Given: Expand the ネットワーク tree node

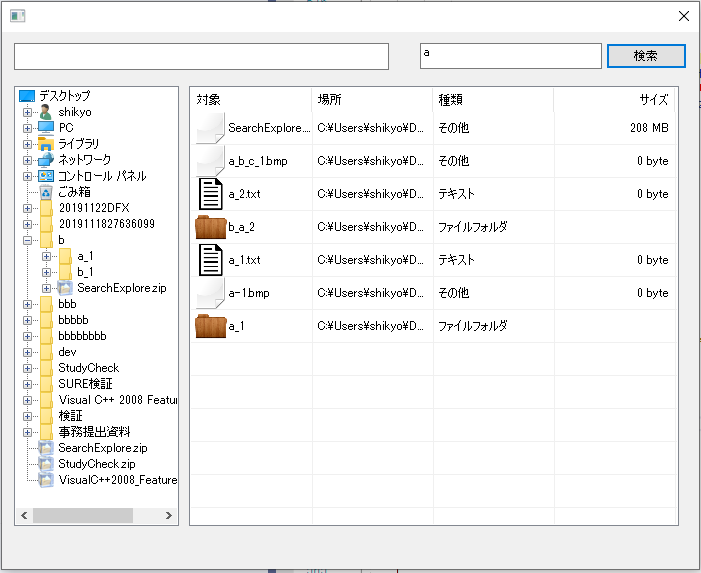Looking at the screenshot, I should 27,160.
